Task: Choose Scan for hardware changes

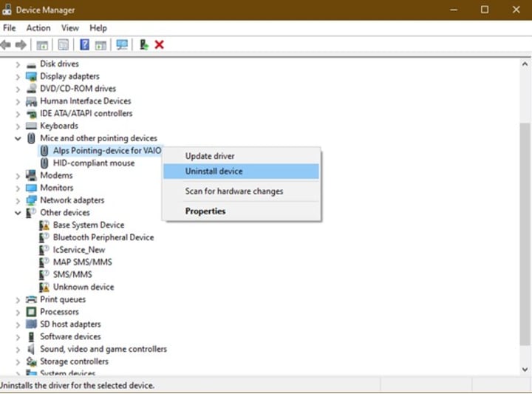Action: pos(241,191)
